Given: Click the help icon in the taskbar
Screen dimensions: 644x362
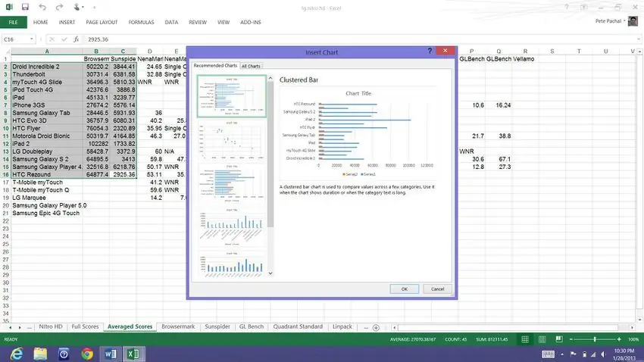Looking at the screenshot, I should click(x=64, y=354).
